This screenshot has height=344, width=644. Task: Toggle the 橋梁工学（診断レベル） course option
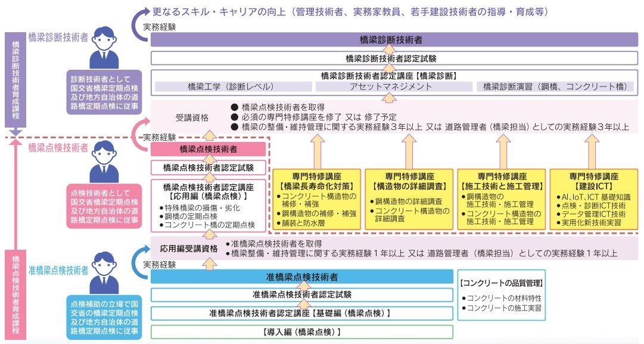[x=232, y=86]
